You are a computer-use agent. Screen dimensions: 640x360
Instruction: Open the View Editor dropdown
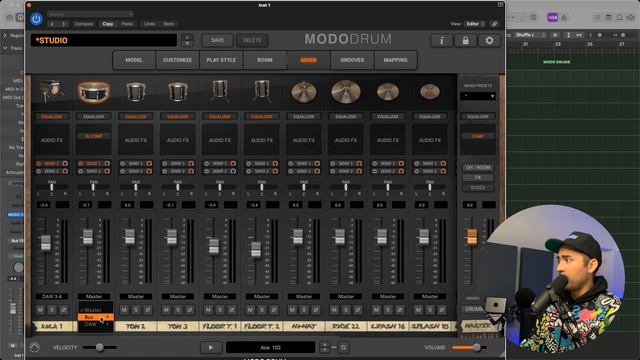tap(475, 24)
